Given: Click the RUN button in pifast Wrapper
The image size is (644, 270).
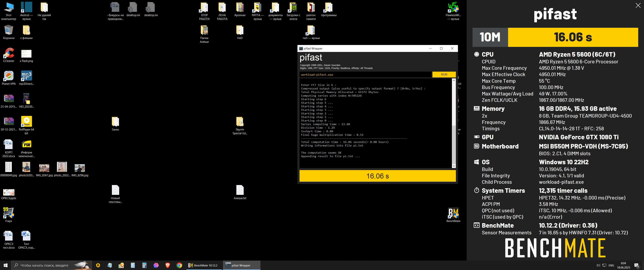Looking at the screenshot, I should [x=444, y=74].
